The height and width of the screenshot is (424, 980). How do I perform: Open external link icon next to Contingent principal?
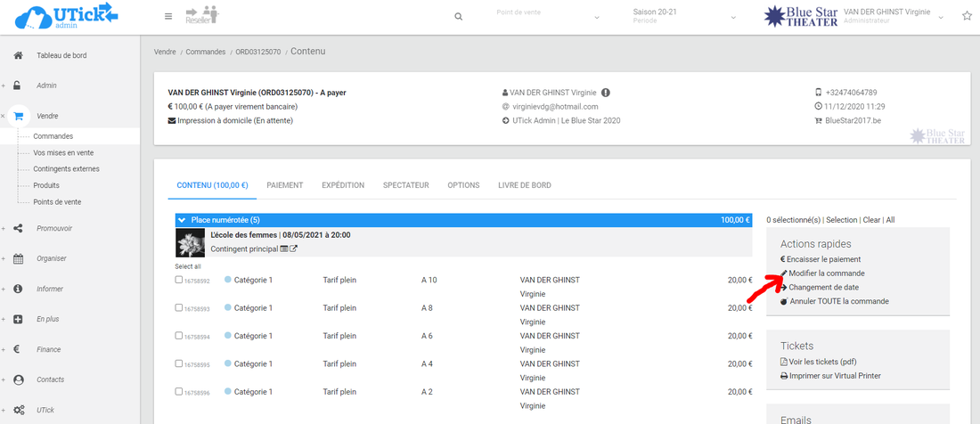pos(294,249)
